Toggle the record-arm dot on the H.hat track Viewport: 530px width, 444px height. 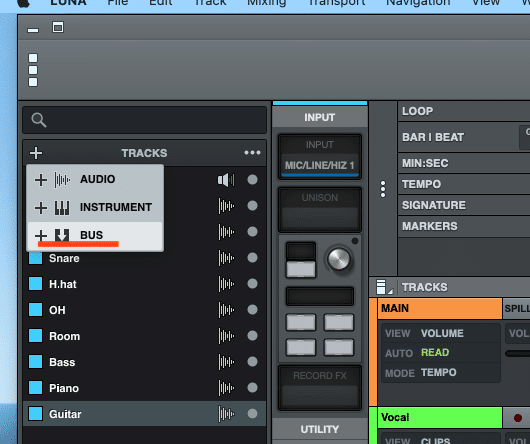click(252, 284)
